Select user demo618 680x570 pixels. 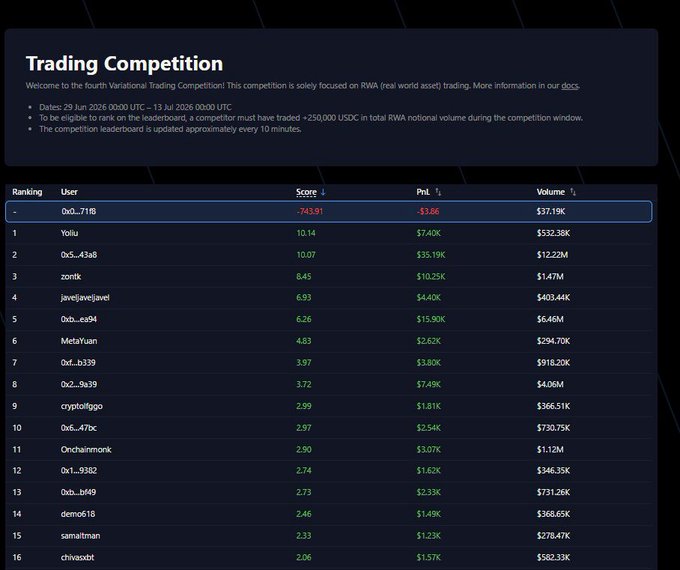click(78, 514)
